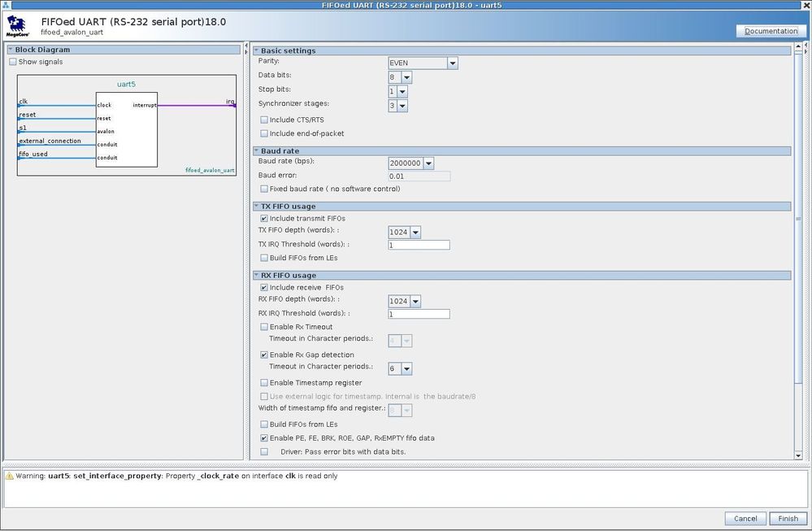Enable Rx Timeout checkbox
This screenshot has width=812, height=531.
click(x=264, y=327)
